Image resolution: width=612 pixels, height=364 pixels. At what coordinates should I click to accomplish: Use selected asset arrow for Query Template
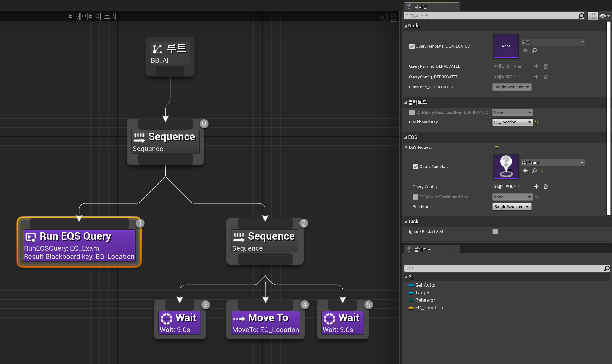525,170
